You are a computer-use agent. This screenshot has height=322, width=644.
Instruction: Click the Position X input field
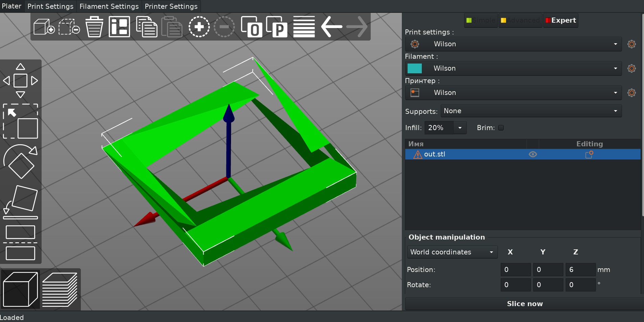pyautogui.click(x=515, y=270)
